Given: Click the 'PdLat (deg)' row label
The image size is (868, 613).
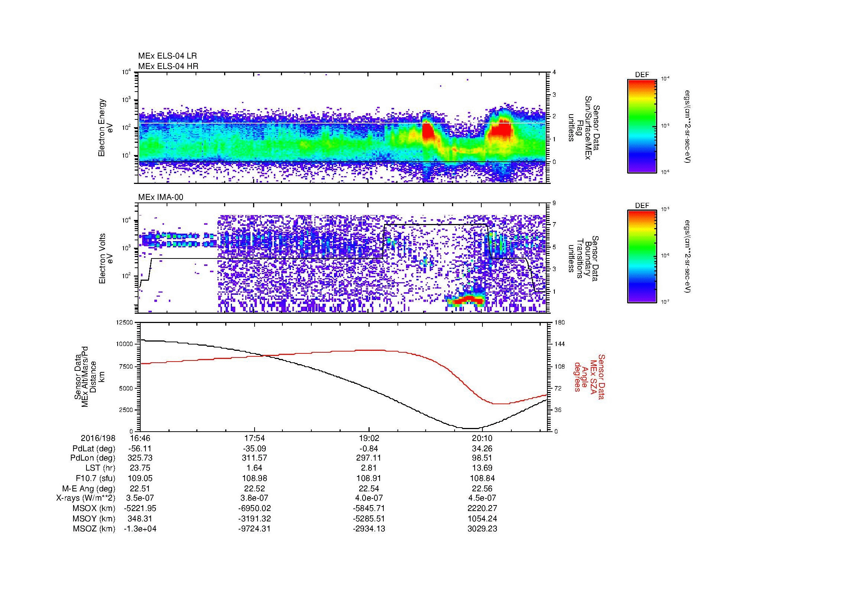Looking at the screenshot, I should tap(94, 449).
